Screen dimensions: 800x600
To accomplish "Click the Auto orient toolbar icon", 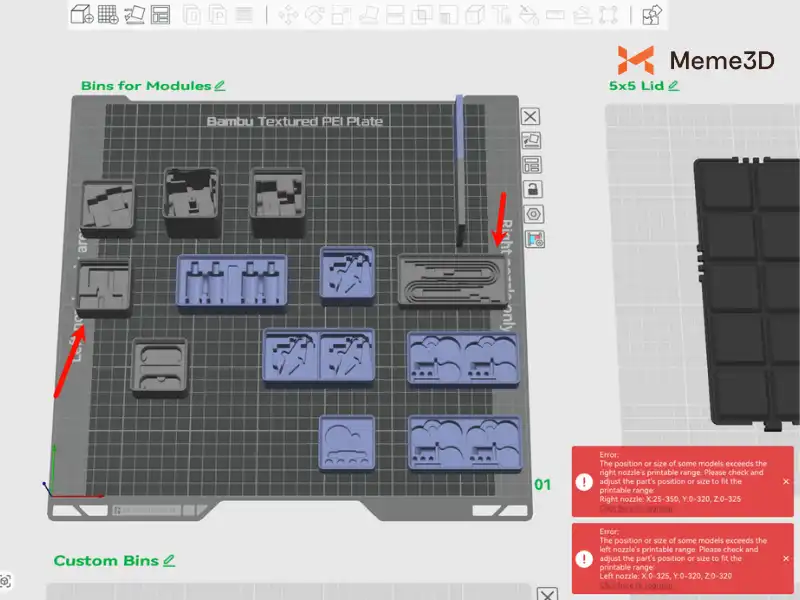I will 134,15.
